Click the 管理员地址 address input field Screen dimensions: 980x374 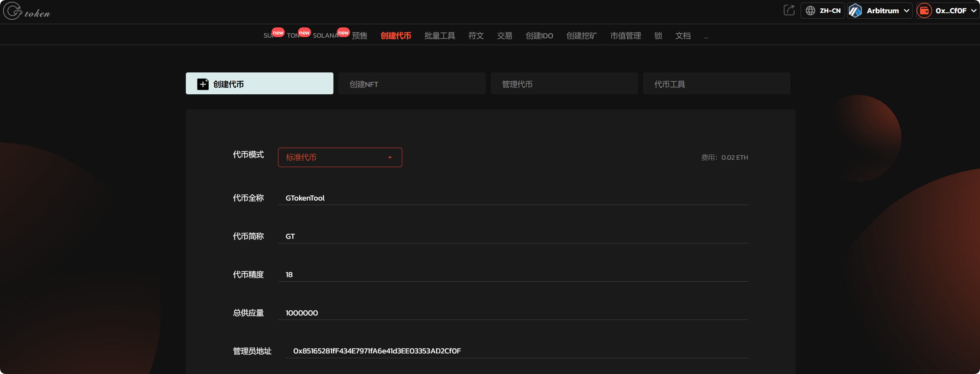coord(516,351)
